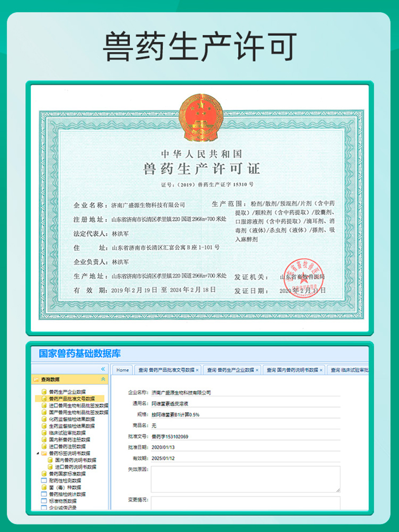399x532 pixels.
Task: Open 耐药性检测数据 tree item
Action: 65,480
